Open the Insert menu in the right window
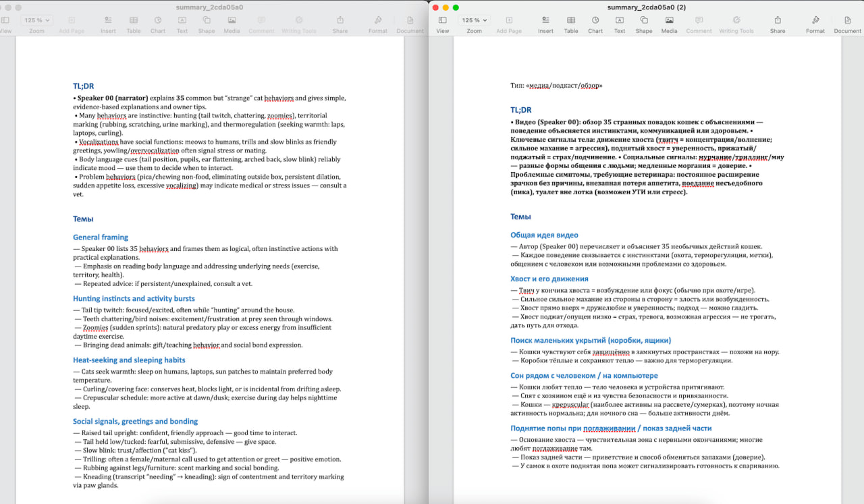This screenshot has width=864, height=504. click(x=545, y=20)
